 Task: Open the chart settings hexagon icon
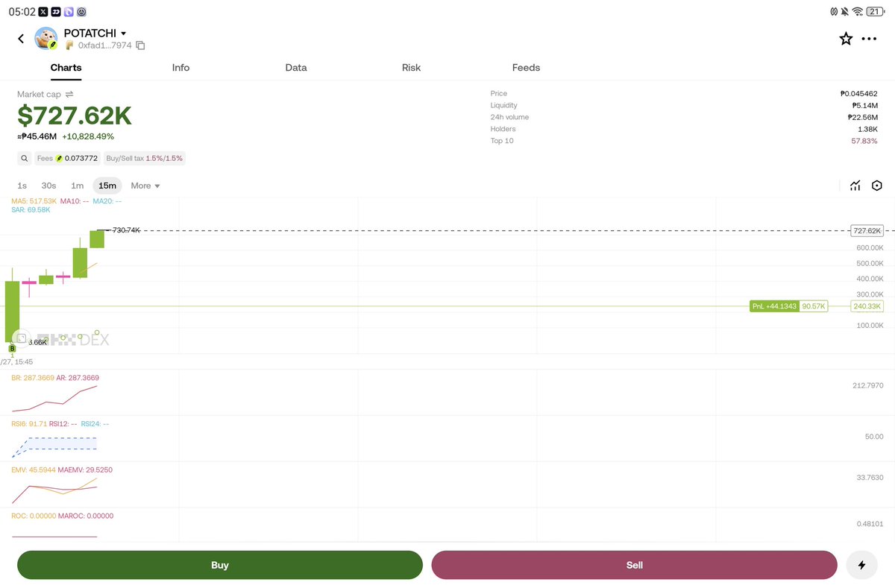[877, 186]
